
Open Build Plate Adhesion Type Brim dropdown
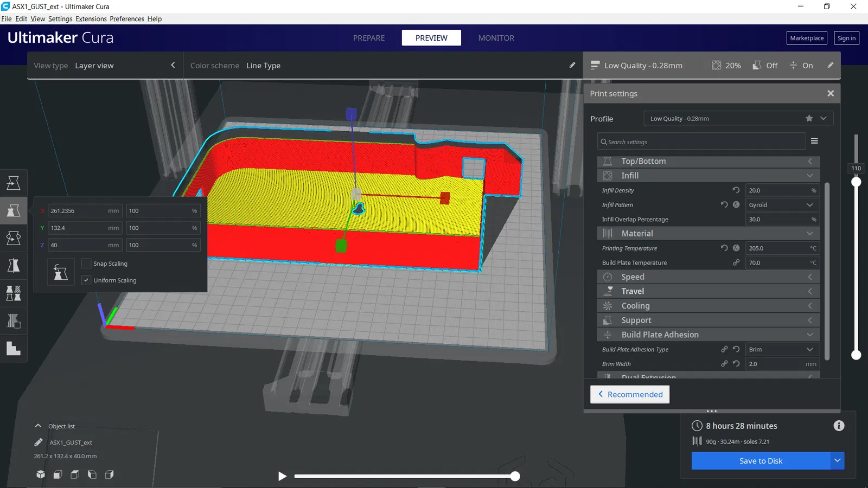[782, 350]
